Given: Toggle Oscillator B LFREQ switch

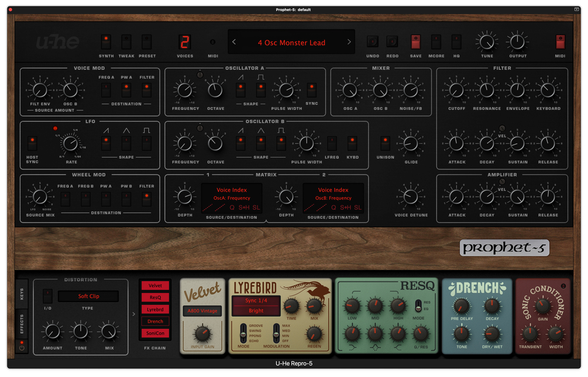Looking at the screenshot, I should click(x=332, y=144).
